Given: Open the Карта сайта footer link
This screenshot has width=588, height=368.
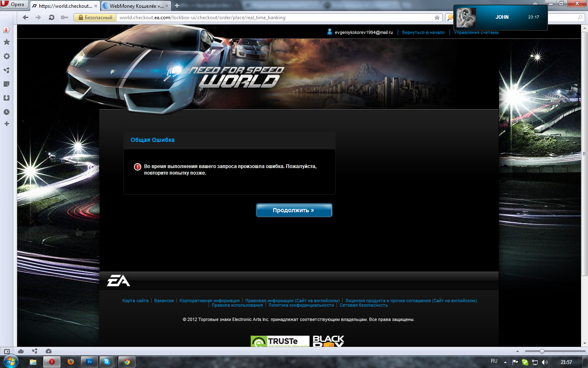Looking at the screenshot, I should click(136, 301).
